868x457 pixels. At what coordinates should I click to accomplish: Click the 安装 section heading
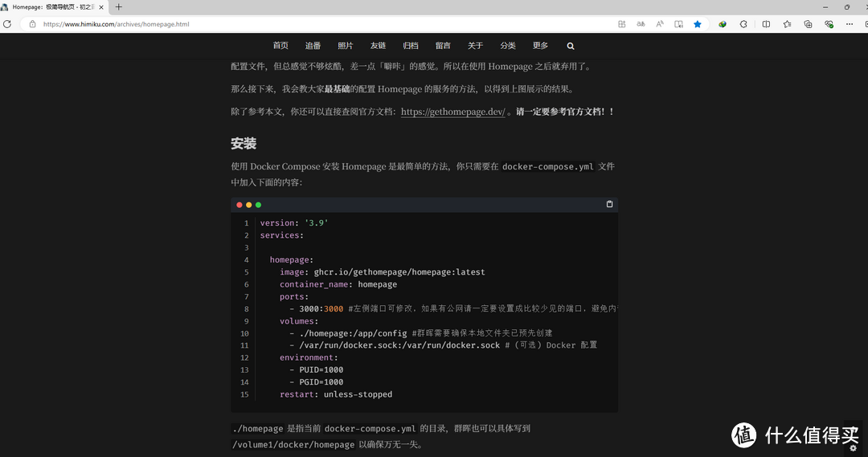[x=244, y=144]
